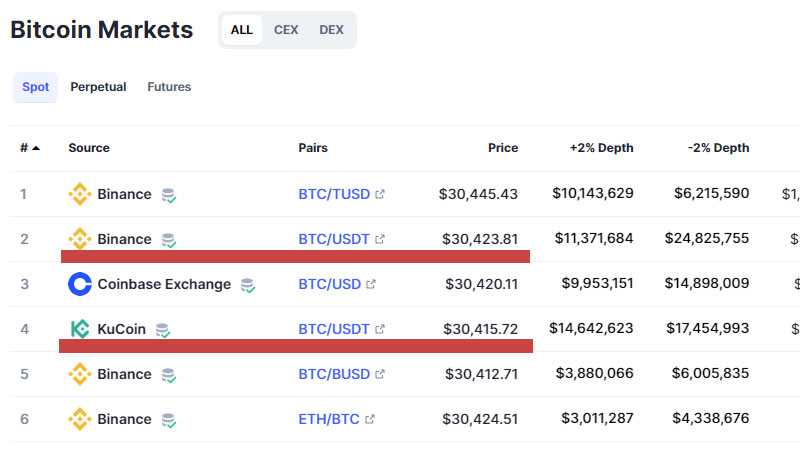Click depth value $10,143,629
This screenshot has height=450, width=800.
tap(593, 193)
